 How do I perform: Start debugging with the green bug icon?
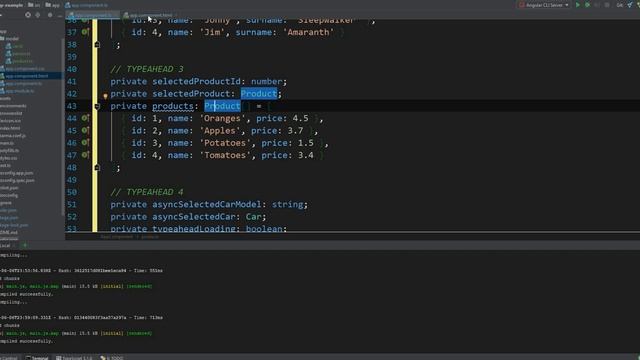588,5
